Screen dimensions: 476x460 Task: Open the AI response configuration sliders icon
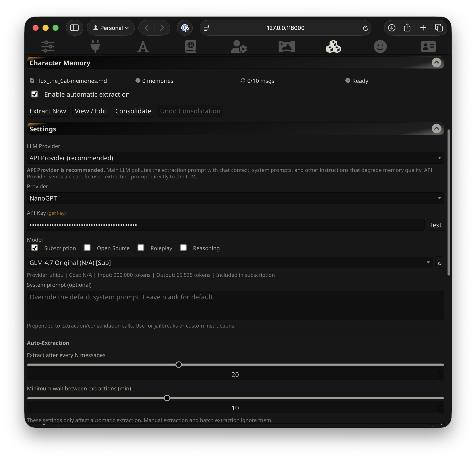pyautogui.click(x=48, y=46)
